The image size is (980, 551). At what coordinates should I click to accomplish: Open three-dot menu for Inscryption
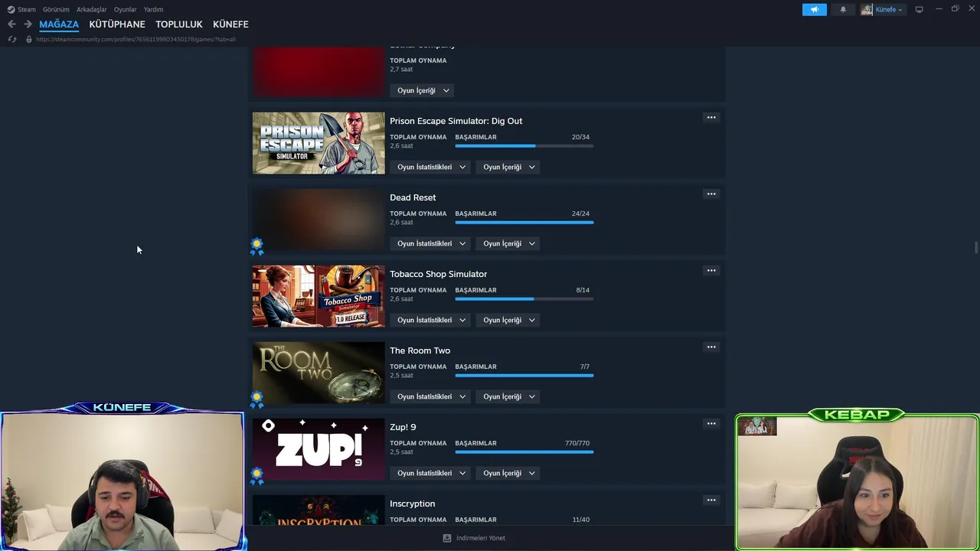(x=711, y=500)
